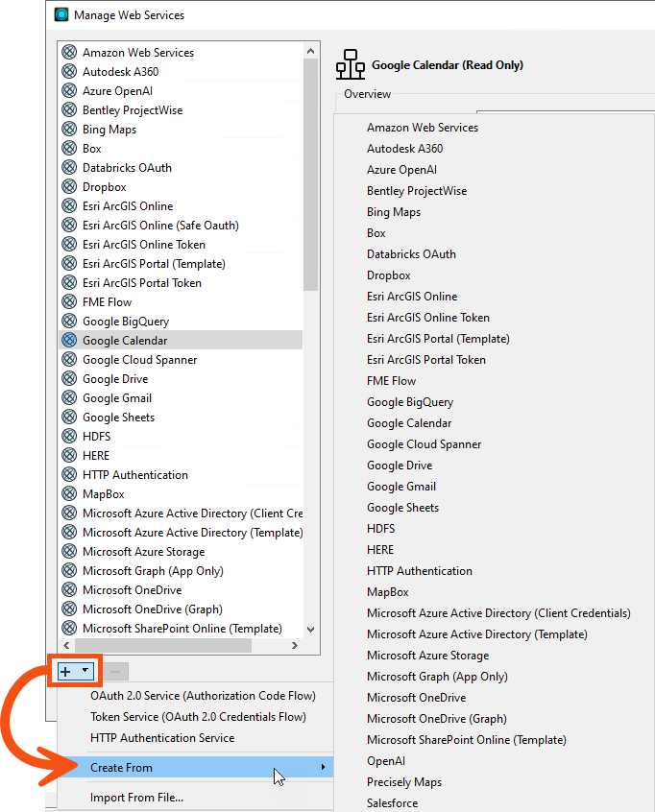Click the vertical scrollbar thumb in services list

pyautogui.click(x=310, y=175)
